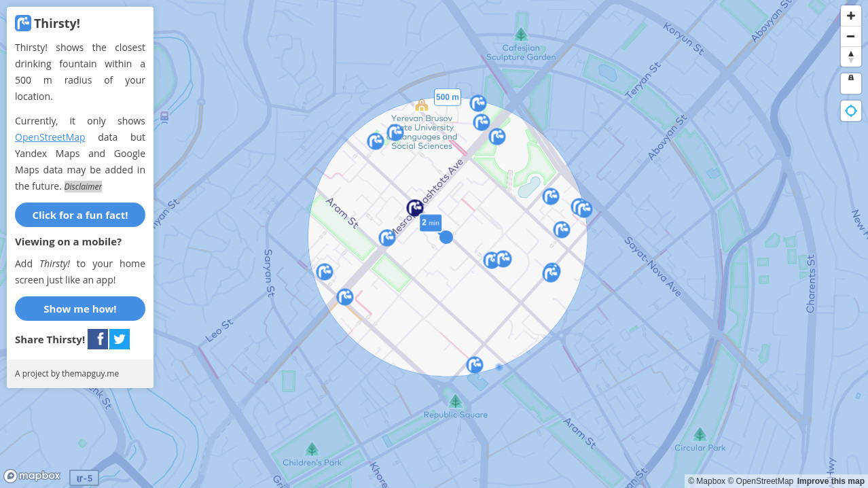This screenshot has height=488, width=868.
Task: Reset map bearing with compass button
Action: coord(850,57)
